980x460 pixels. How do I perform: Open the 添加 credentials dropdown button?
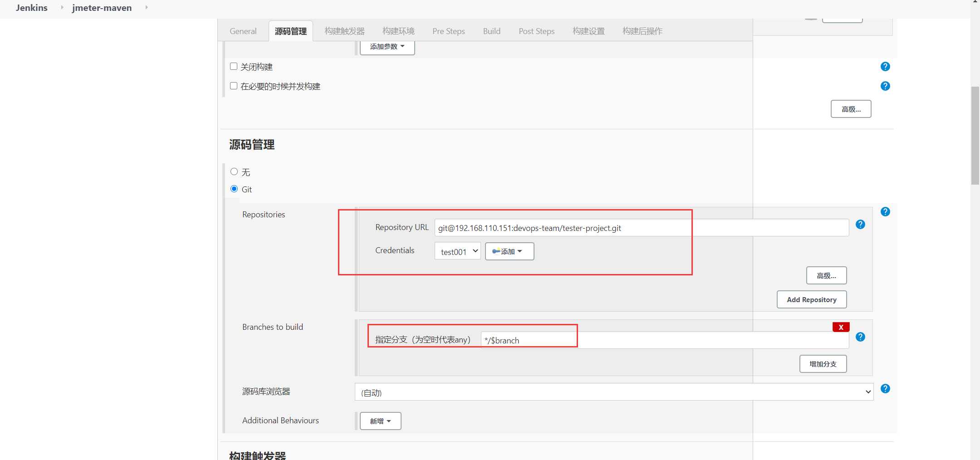click(x=510, y=251)
